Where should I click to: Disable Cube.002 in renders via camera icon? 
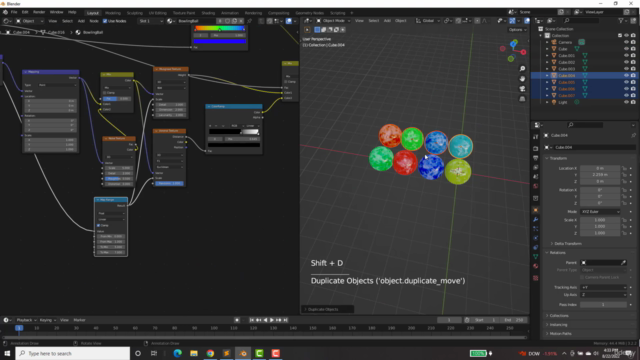[633, 62]
